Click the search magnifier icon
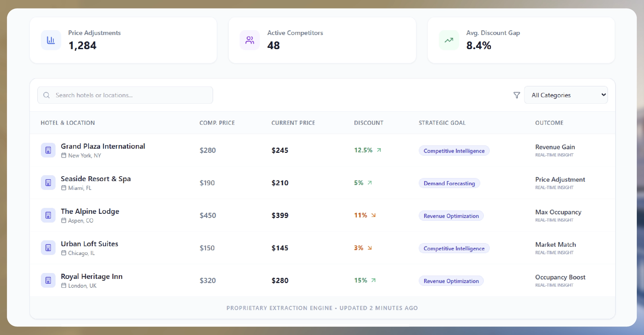 (47, 95)
